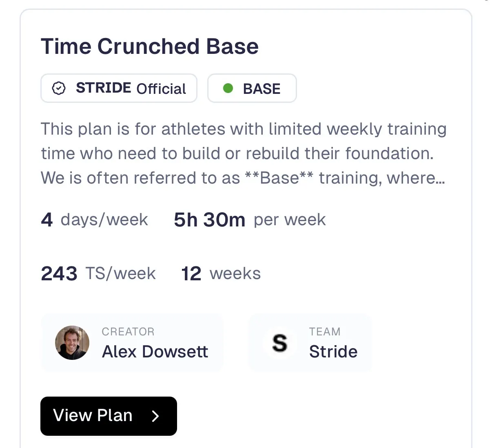This screenshot has height=448, width=492.
Task: Open the Time Crunched Base title
Action: [x=150, y=46]
